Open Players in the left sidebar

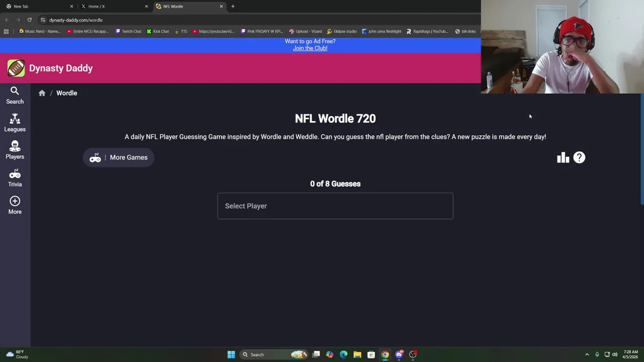click(15, 151)
